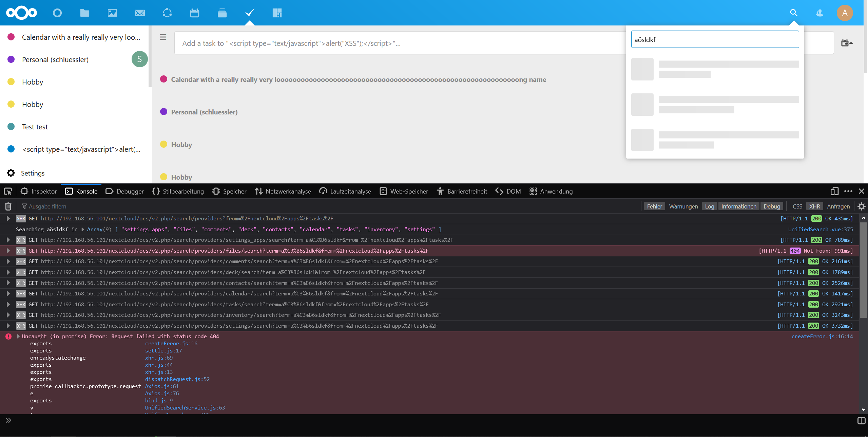This screenshot has height=437, width=868.
Task: Enable the Fehler log filter
Action: pyautogui.click(x=654, y=206)
